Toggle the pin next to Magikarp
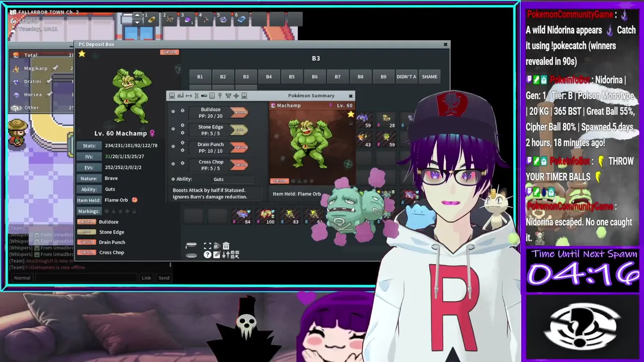The width and height of the screenshot is (644, 362). [x=56, y=68]
